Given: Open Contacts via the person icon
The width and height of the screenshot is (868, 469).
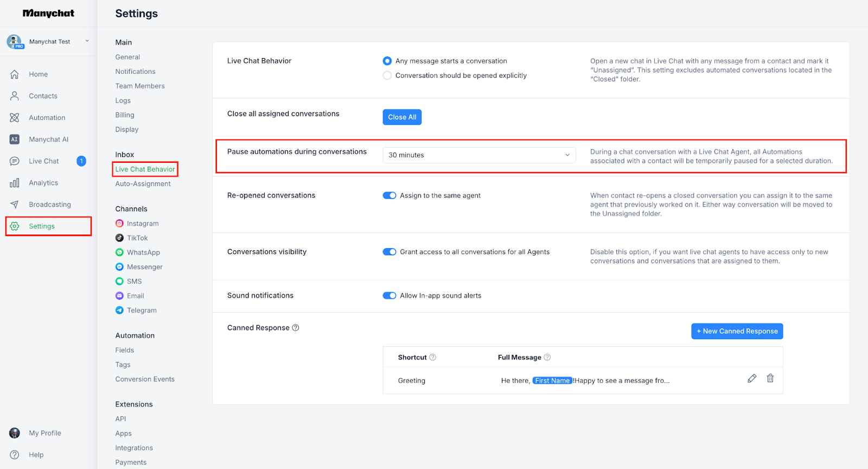Looking at the screenshot, I should tap(15, 96).
